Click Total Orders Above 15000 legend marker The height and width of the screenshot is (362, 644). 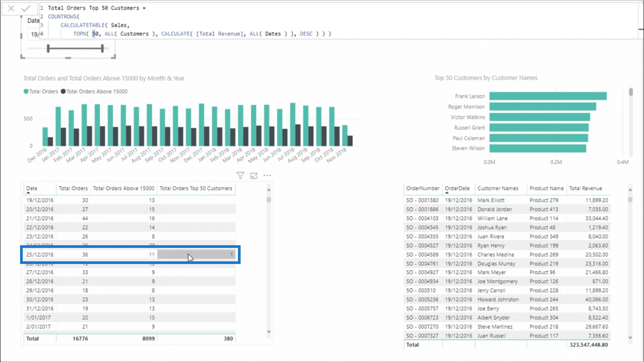click(x=63, y=91)
